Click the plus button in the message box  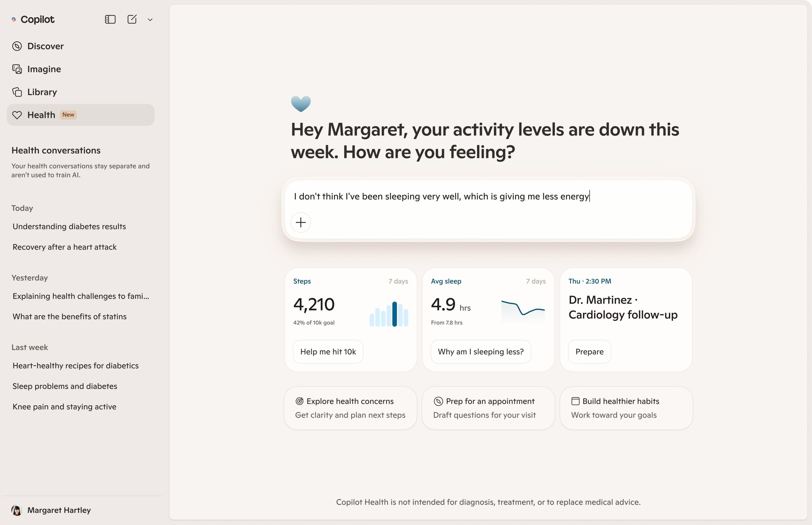click(301, 222)
